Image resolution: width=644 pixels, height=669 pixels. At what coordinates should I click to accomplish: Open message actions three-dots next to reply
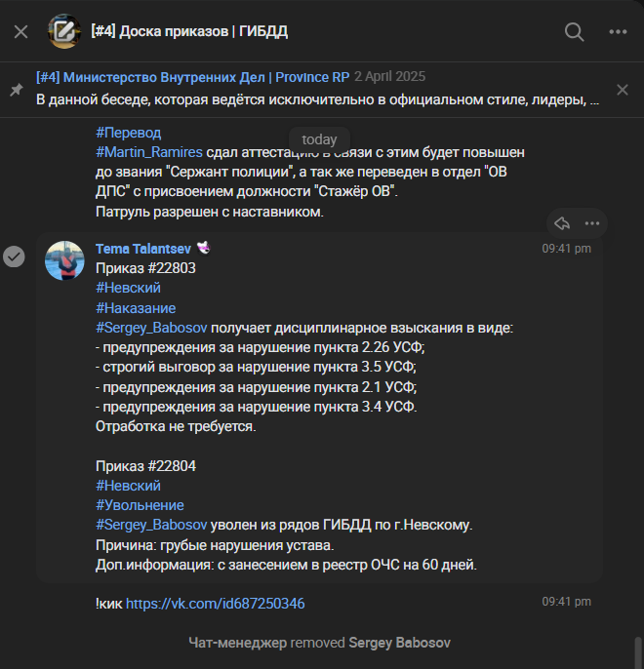[592, 223]
